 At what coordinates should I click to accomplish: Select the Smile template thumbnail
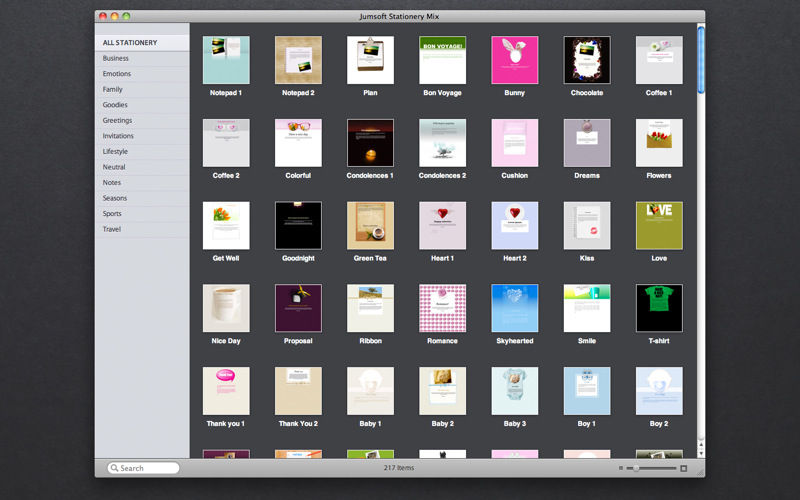(x=587, y=308)
